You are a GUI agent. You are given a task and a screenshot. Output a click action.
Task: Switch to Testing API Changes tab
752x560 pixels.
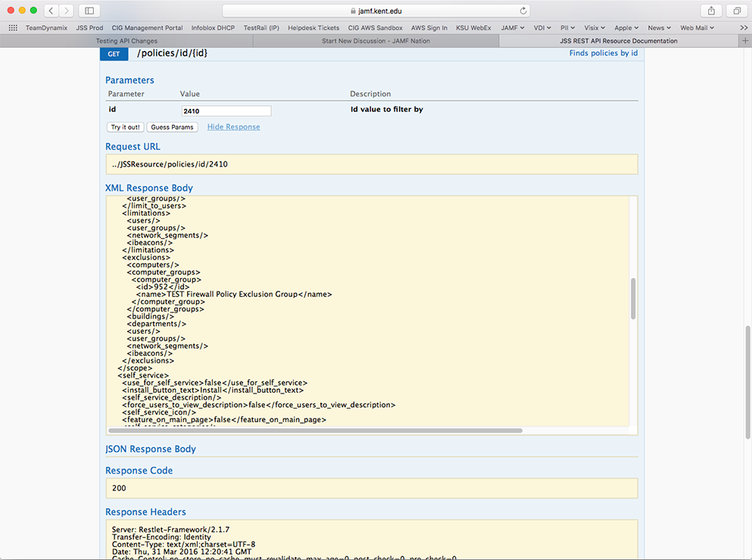pos(126,41)
